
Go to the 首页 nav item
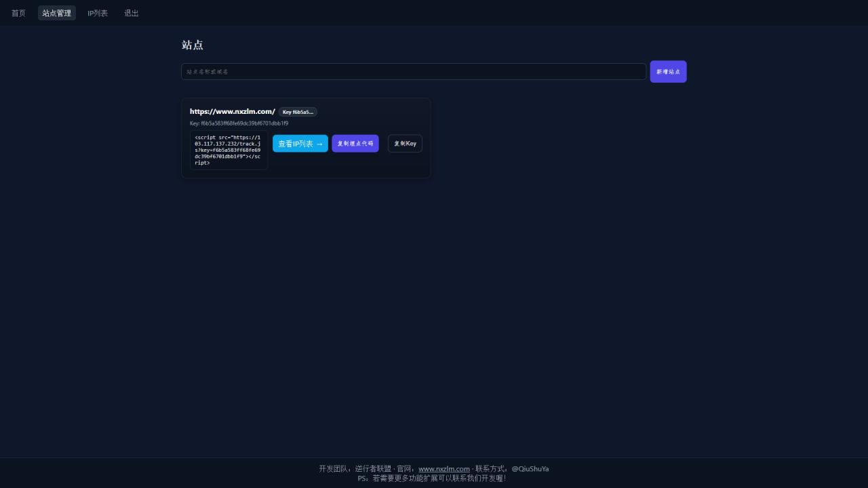18,13
